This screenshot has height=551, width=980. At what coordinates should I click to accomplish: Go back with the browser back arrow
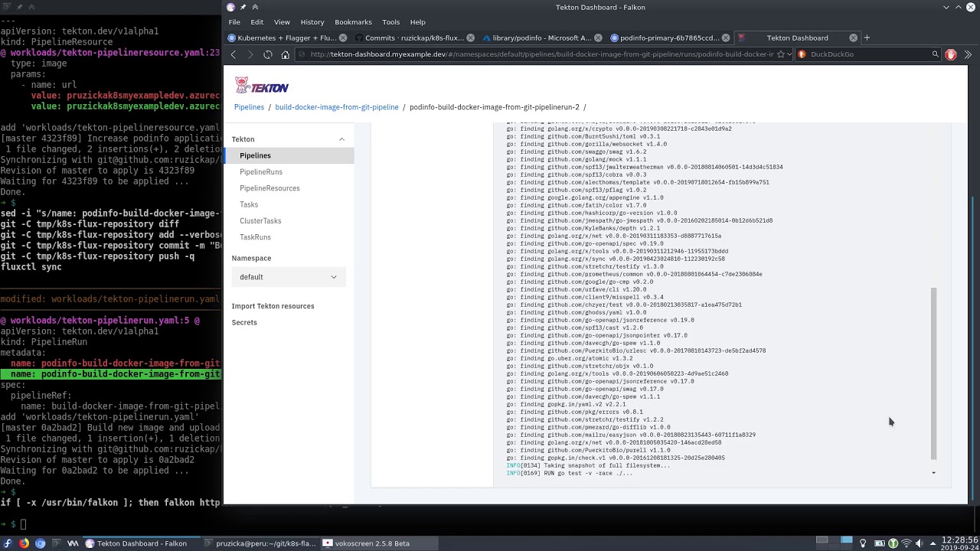coord(234,54)
